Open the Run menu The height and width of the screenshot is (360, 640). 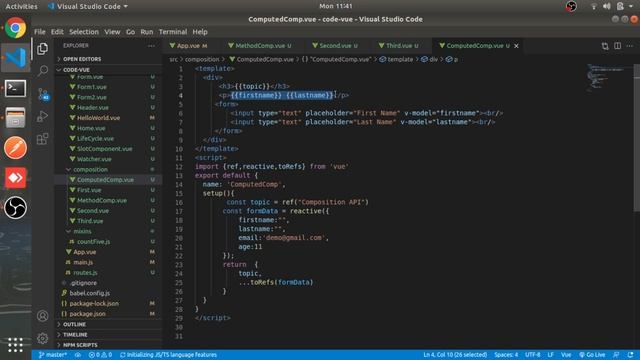point(147,32)
